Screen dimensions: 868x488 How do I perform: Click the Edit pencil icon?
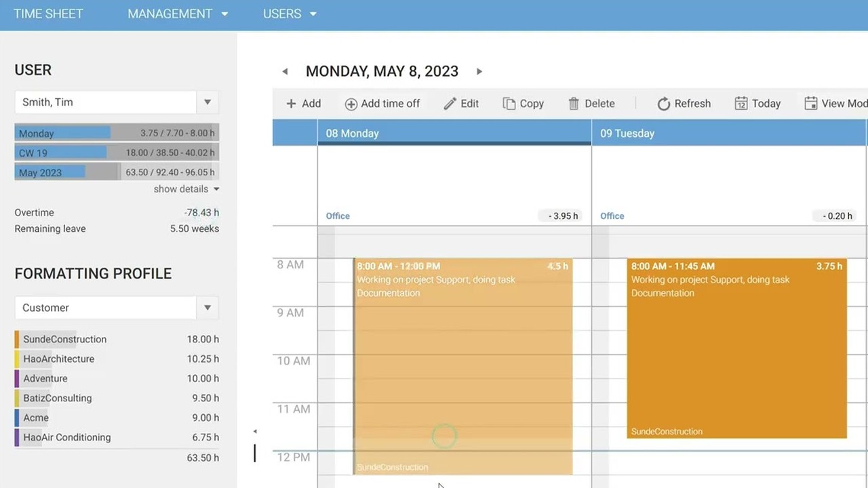pos(450,104)
